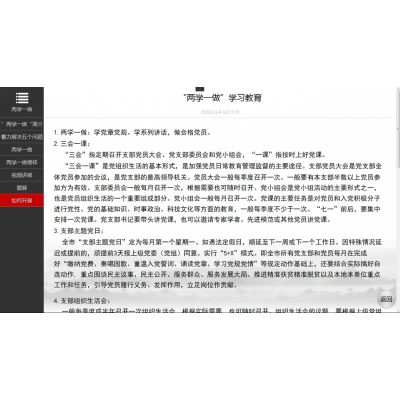Viewport: 400px width, 400px height.
Task: Open the 视频讲解 sidebar section
Action: [22, 175]
